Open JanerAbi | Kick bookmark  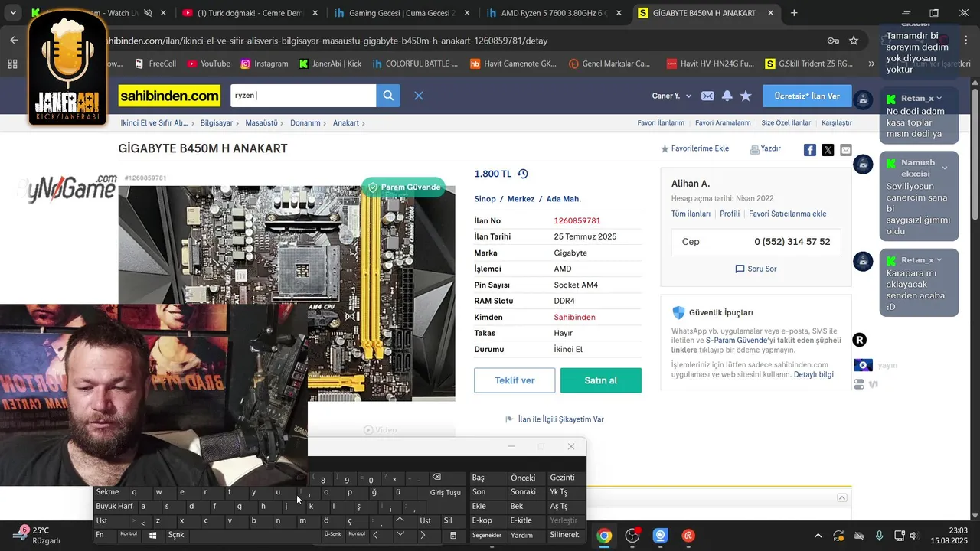pyautogui.click(x=330, y=64)
